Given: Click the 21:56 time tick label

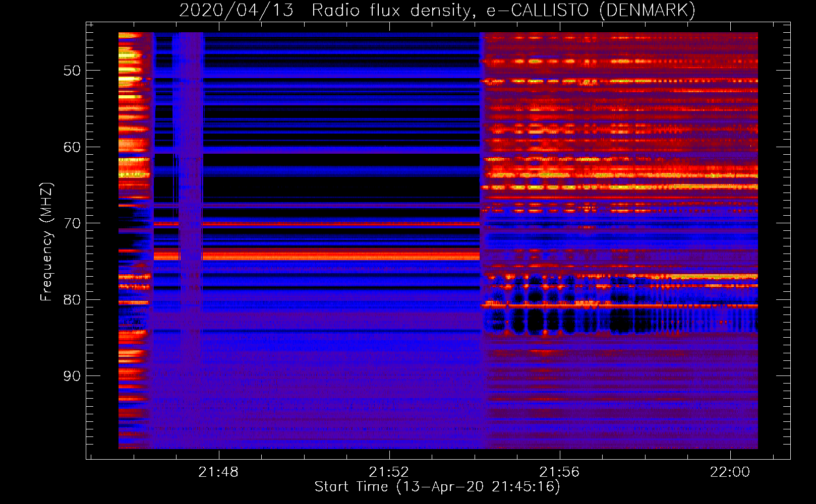Looking at the screenshot, I should point(559,472).
